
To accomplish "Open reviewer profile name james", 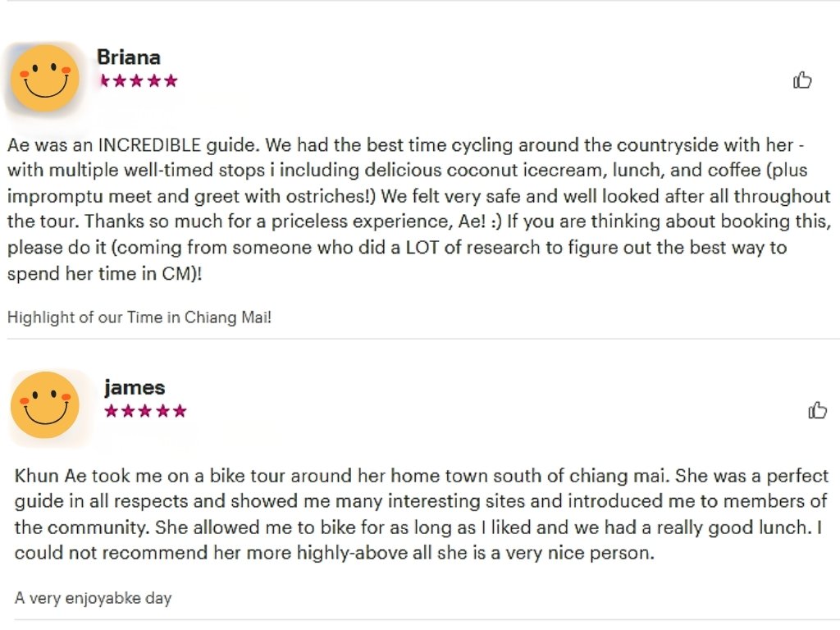I will pos(135,387).
